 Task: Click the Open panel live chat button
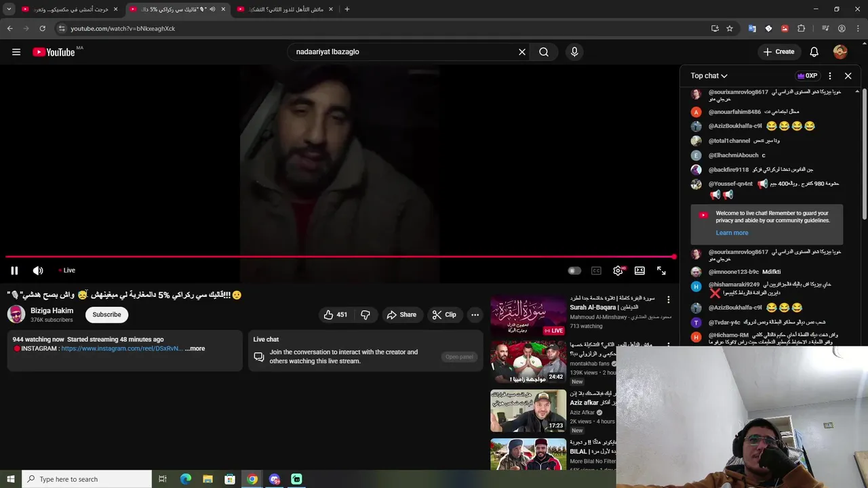(459, 357)
